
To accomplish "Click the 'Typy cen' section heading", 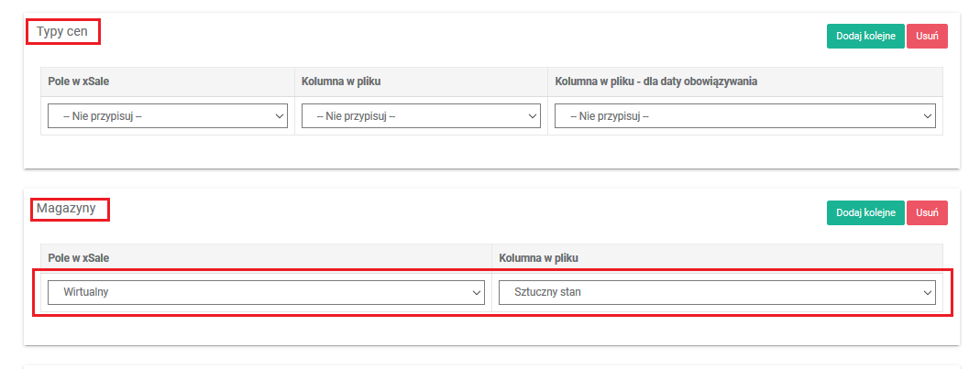I will click(x=63, y=32).
